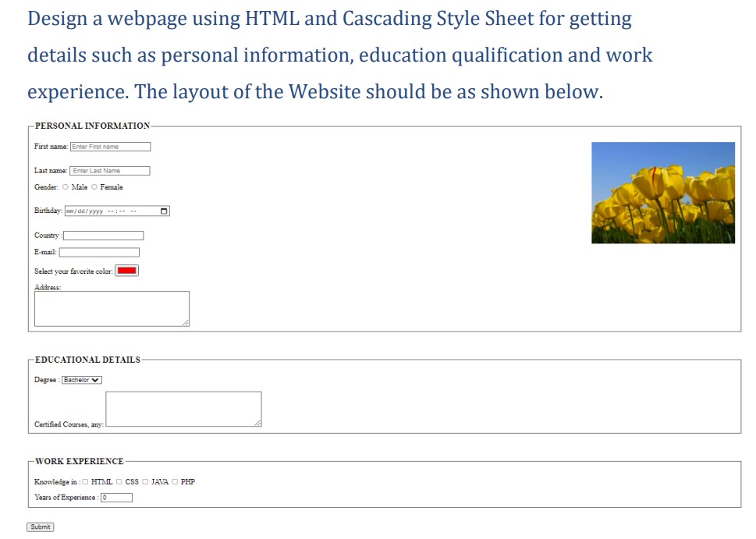Select the Male gender radio button
The height and width of the screenshot is (539, 756).
(x=66, y=187)
